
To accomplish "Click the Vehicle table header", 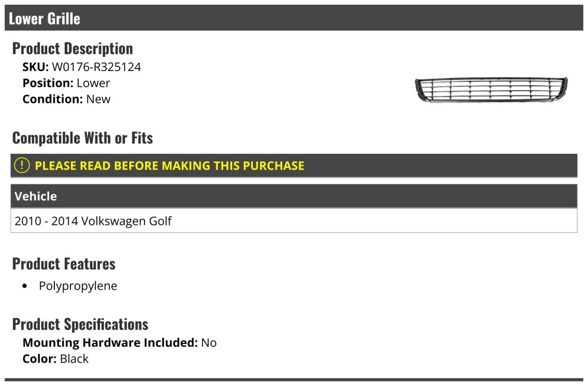I will (294, 196).
